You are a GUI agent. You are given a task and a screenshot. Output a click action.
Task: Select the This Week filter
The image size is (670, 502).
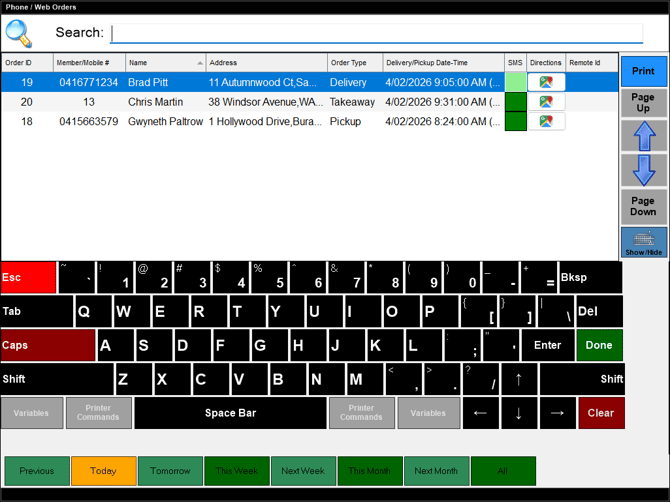[237, 471]
